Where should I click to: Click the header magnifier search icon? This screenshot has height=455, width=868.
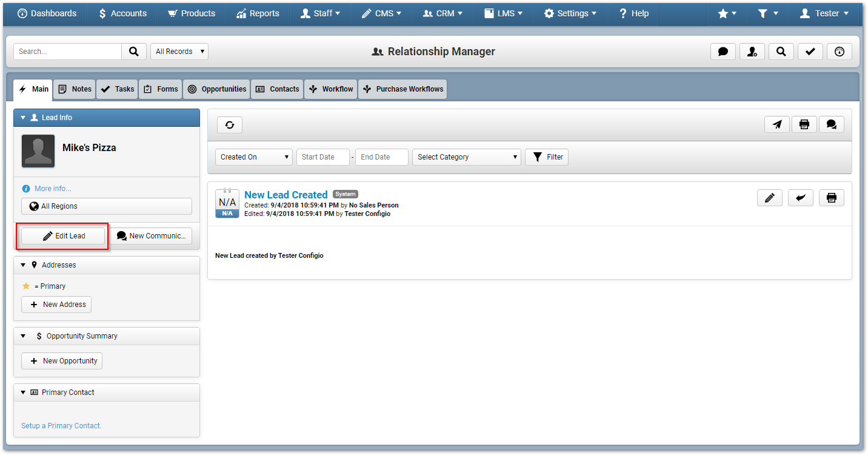pyautogui.click(x=781, y=52)
